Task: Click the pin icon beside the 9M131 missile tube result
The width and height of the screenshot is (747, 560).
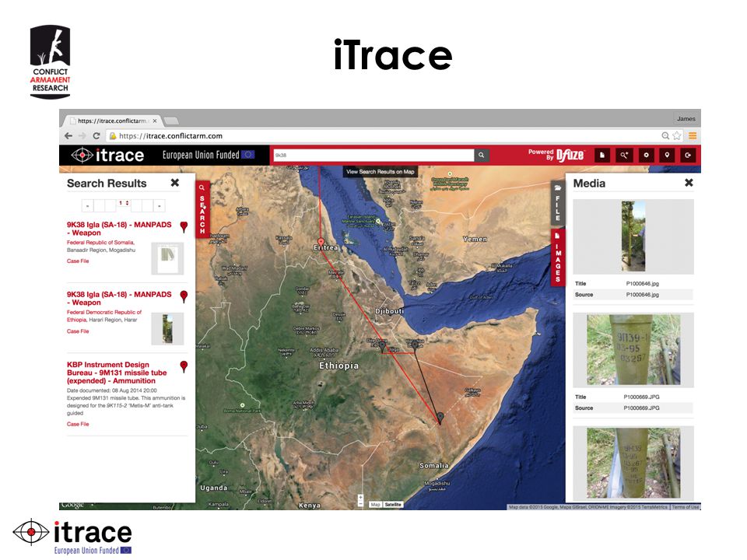Action: click(x=184, y=366)
